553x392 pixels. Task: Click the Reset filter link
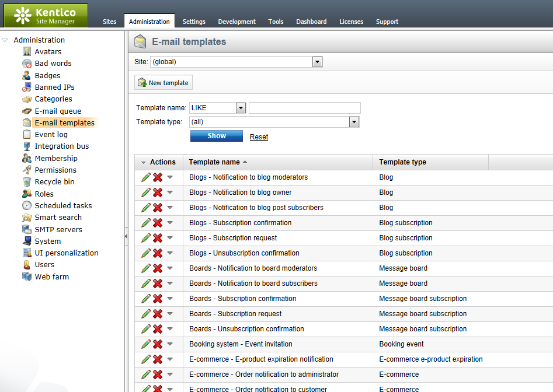coord(259,136)
